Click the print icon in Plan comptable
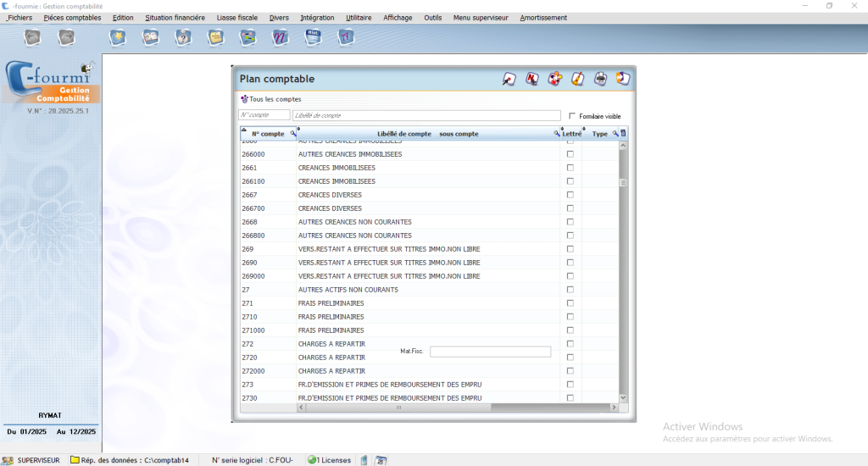The height and width of the screenshot is (466, 868). tap(600, 79)
